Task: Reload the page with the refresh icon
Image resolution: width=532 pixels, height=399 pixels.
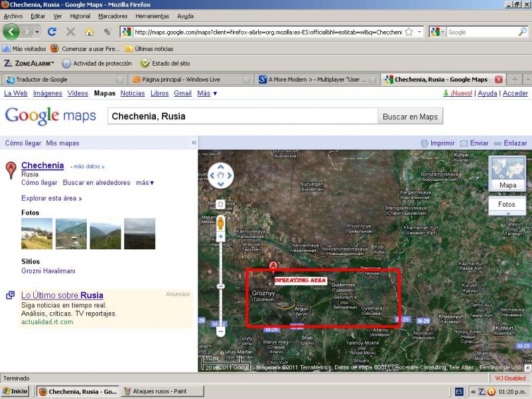Action: click(x=52, y=32)
